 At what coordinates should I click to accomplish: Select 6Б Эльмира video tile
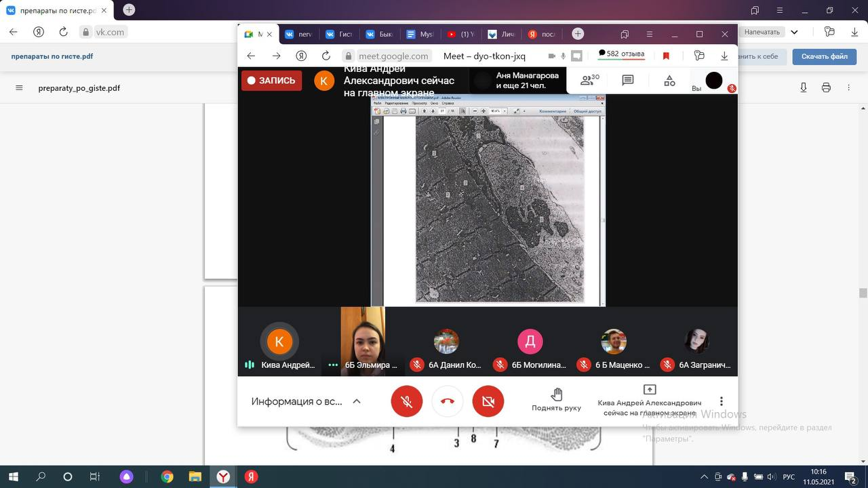click(363, 342)
